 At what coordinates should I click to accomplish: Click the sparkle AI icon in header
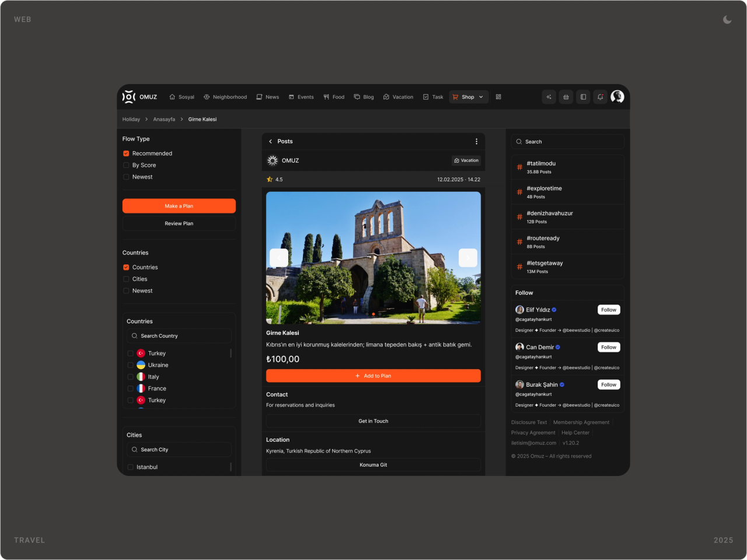coord(549,97)
